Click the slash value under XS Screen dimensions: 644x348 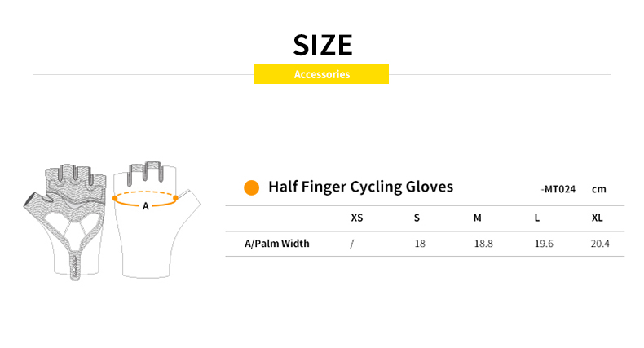pos(351,244)
